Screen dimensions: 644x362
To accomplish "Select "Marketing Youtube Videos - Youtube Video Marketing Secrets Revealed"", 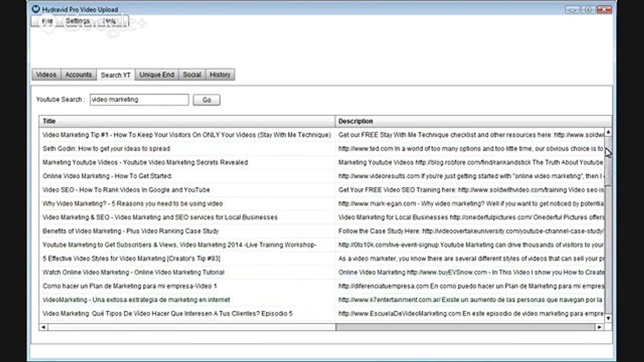I will (187, 162).
